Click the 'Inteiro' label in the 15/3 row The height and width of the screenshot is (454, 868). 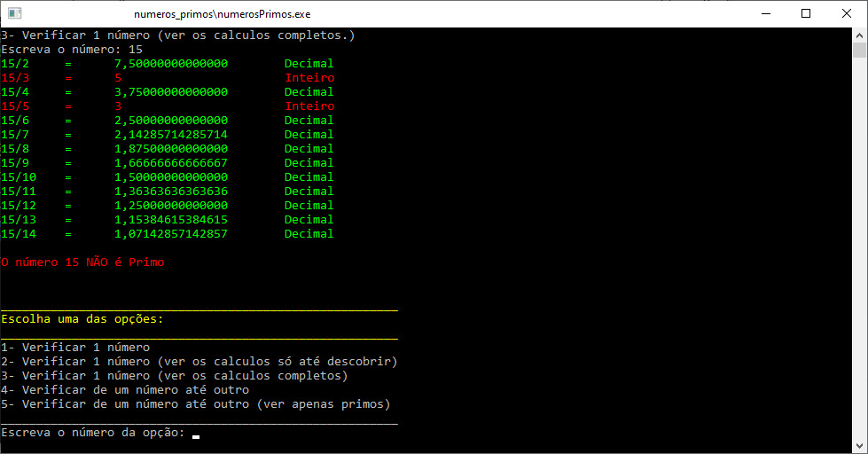click(309, 78)
